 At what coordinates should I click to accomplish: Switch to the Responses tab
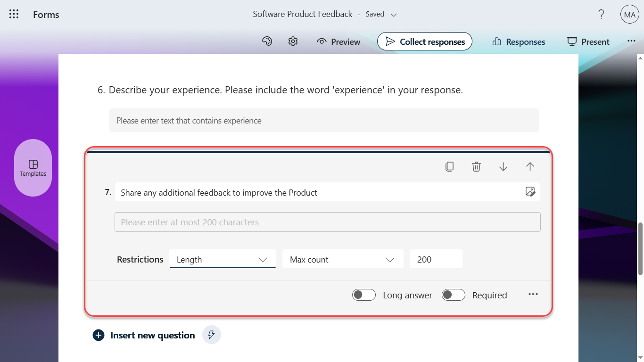coord(519,41)
